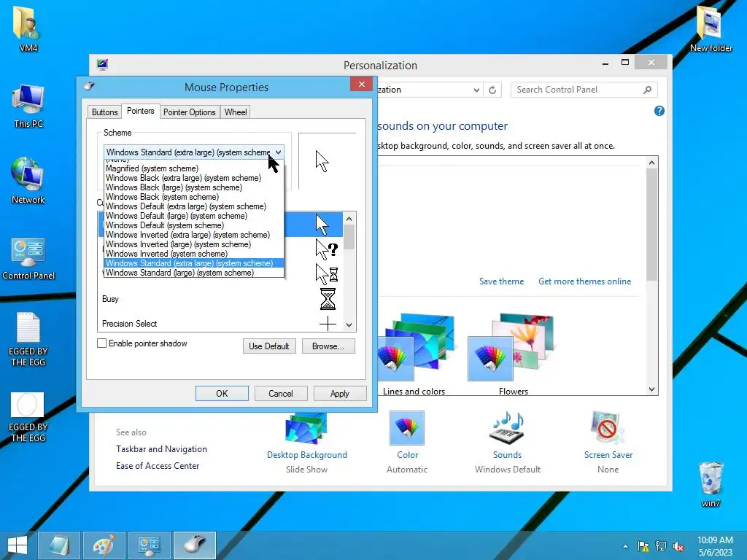Click the Use Default button

[269, 346]
